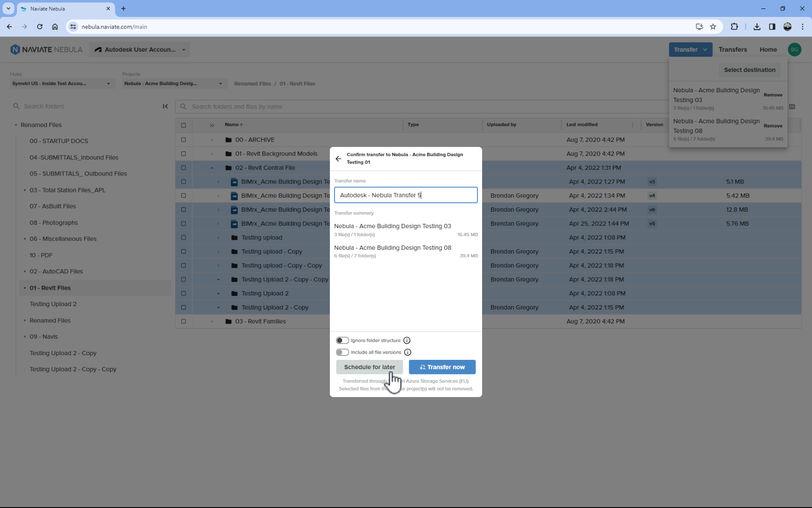Image resolution: width=812 pixels, height=508 pixels.
Task: Click the Naviate Nebula logo
Action: tap(47, 49)
